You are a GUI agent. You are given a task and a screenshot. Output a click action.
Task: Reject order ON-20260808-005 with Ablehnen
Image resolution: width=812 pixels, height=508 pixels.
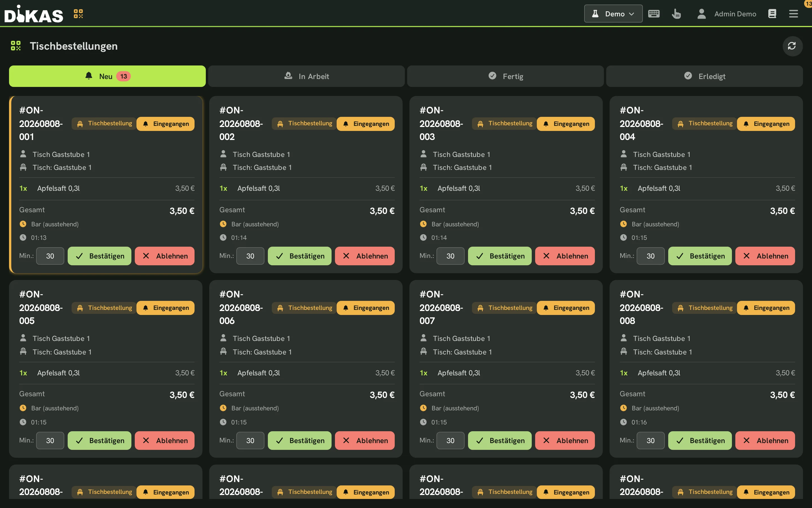coord(164,441)
